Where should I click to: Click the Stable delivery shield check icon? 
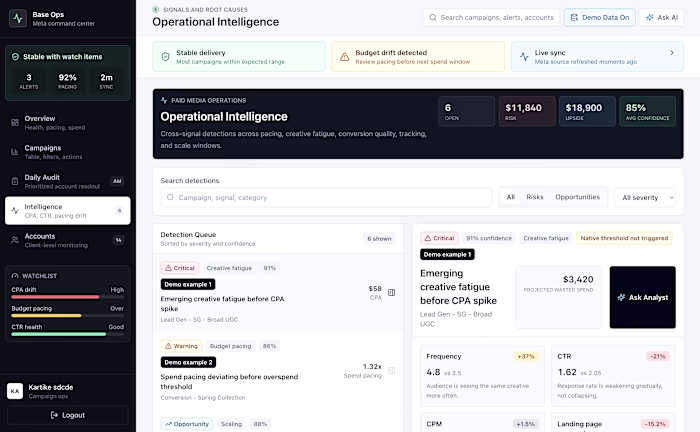[x=165, y=57]
